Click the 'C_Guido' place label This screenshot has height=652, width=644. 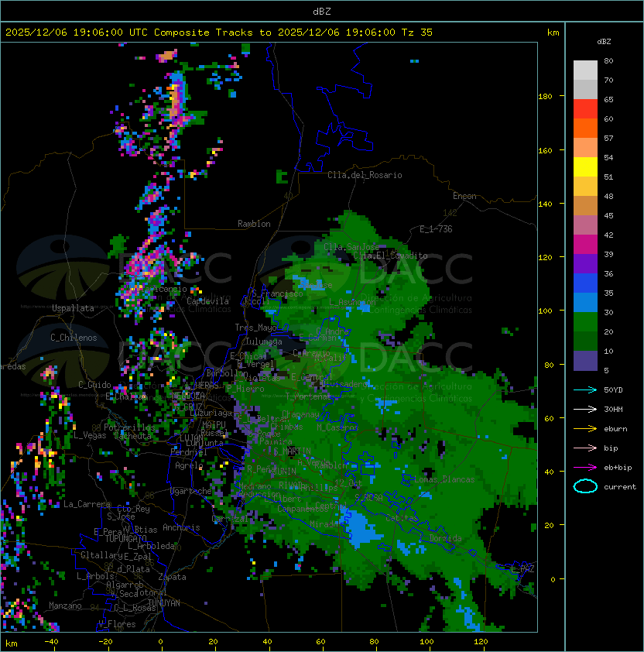[94, 385]
